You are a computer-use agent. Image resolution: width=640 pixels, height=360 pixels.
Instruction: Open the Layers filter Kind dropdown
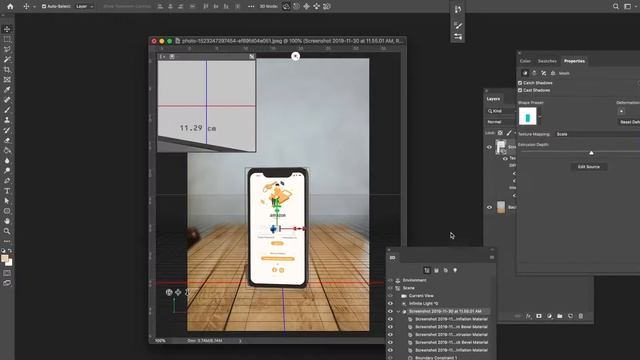(x=501, y=111)
